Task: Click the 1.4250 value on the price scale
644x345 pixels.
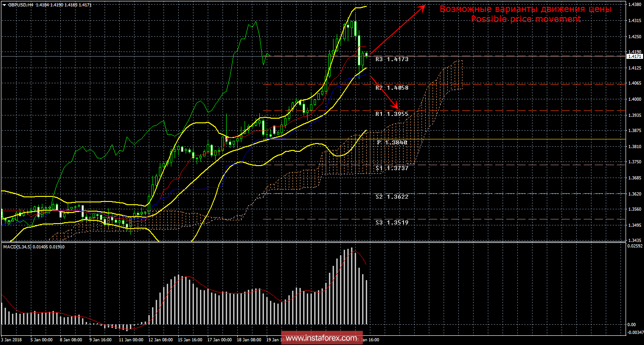Action: coord(634,36)
